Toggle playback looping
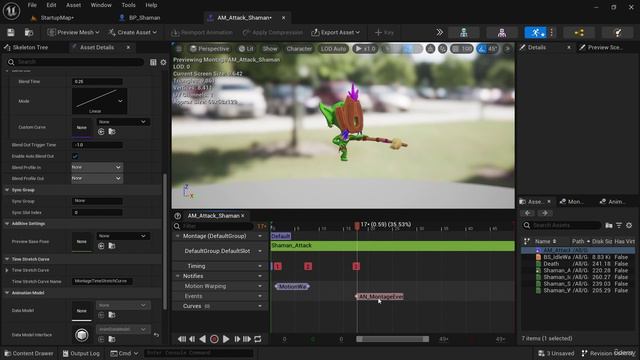 (258, 339)
